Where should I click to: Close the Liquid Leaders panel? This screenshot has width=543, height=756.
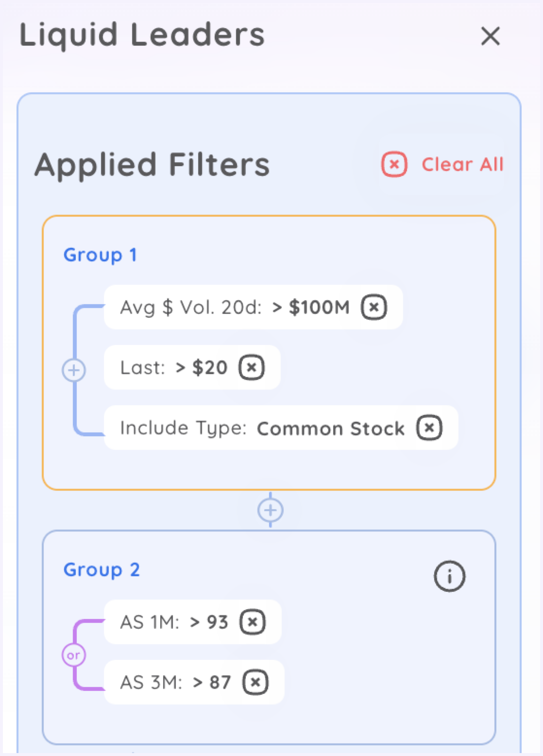(x=490, y=36)
